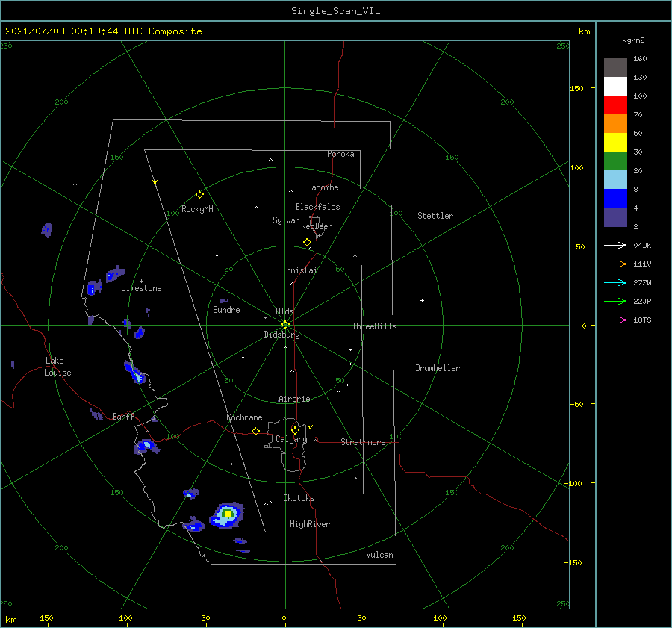
Task: Pick the orange 50-70 legend swatch
Action: click(x=615, y=124)
